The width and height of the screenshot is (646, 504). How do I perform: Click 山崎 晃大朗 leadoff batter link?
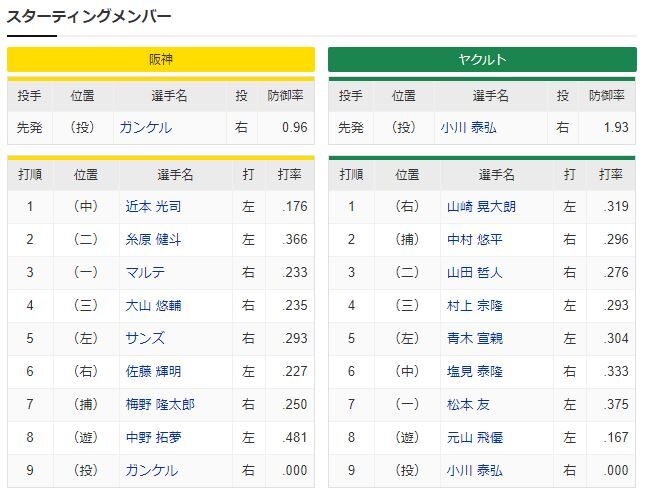click(481, 206)
